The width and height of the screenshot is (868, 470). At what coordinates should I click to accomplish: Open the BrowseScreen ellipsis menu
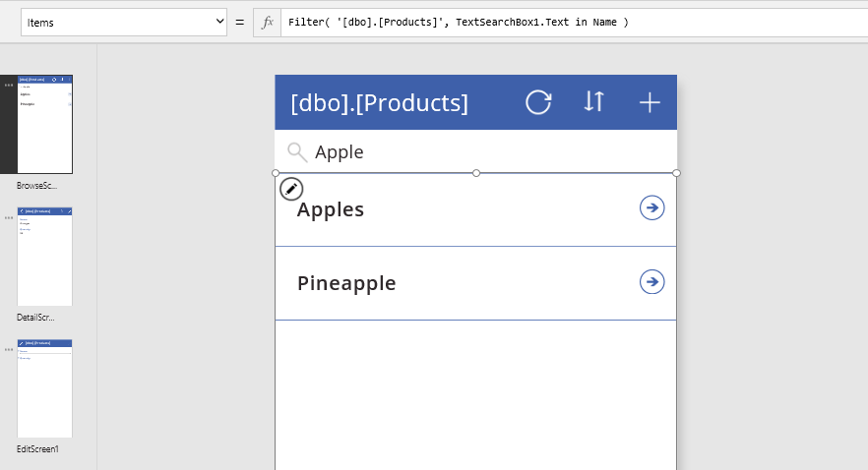[9, 86]
